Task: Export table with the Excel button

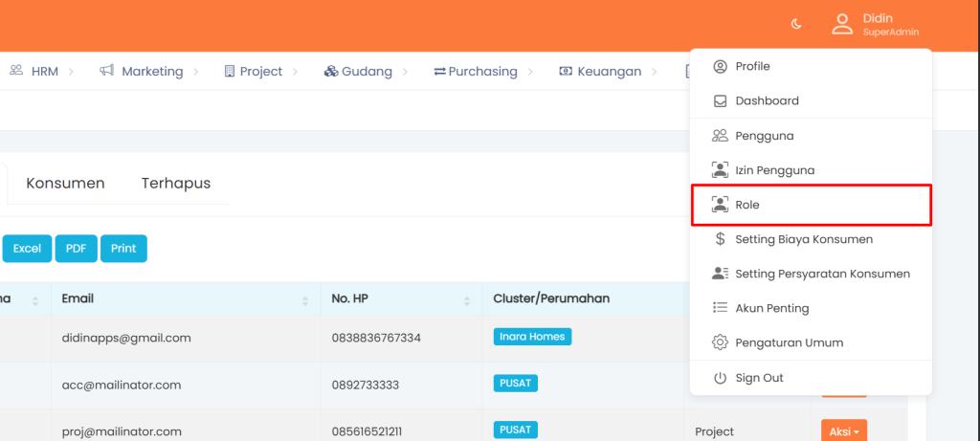Action: (27, 249)
